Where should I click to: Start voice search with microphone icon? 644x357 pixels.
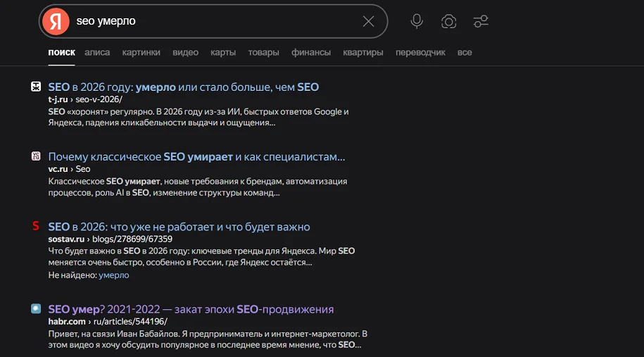(x=417, y=21)
